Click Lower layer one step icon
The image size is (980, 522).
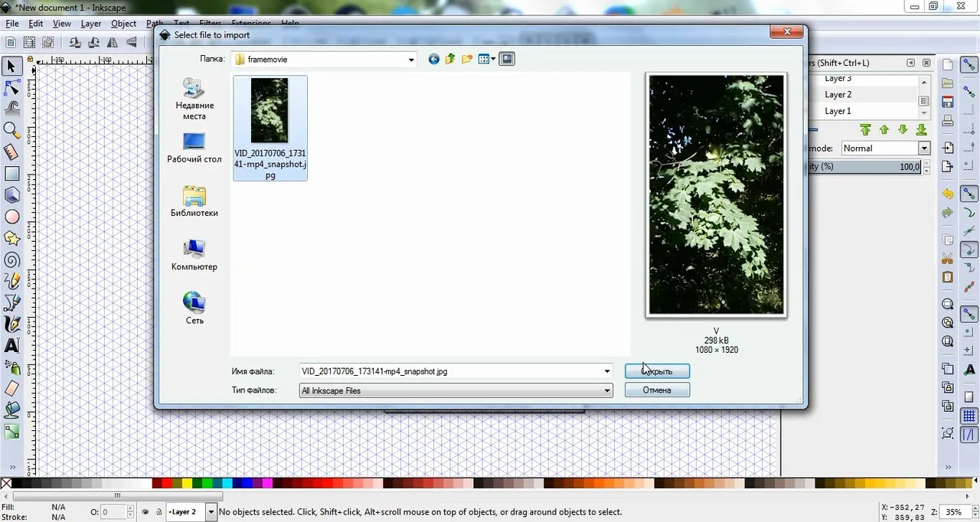903,129
